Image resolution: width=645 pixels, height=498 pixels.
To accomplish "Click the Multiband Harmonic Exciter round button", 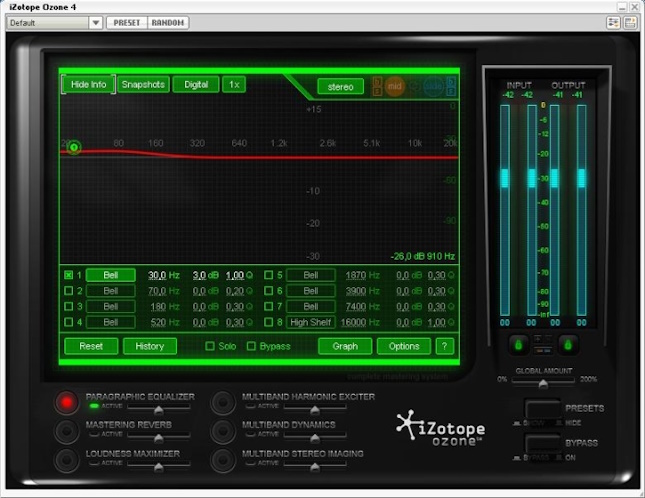I will point(223,402).
